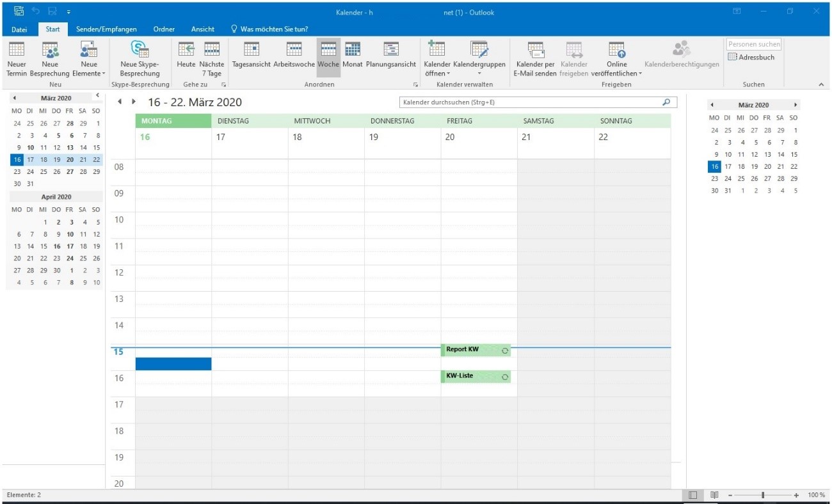Select the SONNTAG column header

click(x=632, y=121)
